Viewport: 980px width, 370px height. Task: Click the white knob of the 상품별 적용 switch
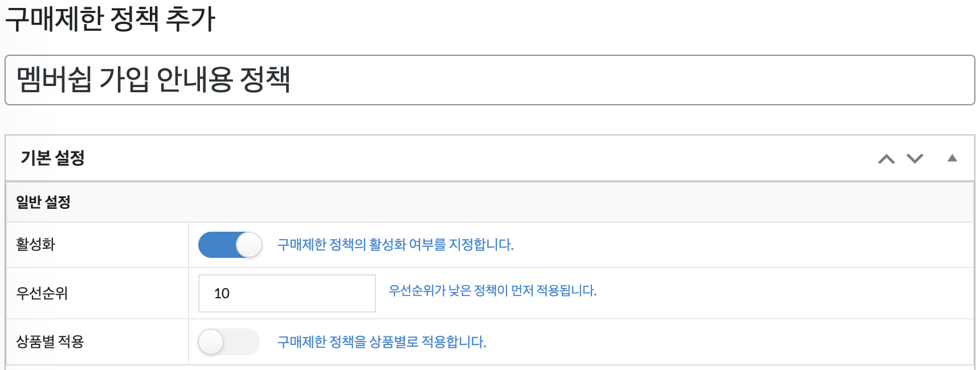(211, 342)
